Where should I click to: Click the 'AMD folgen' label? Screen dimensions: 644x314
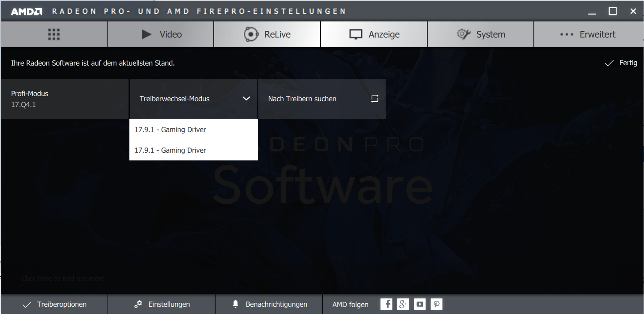point(350,305)
